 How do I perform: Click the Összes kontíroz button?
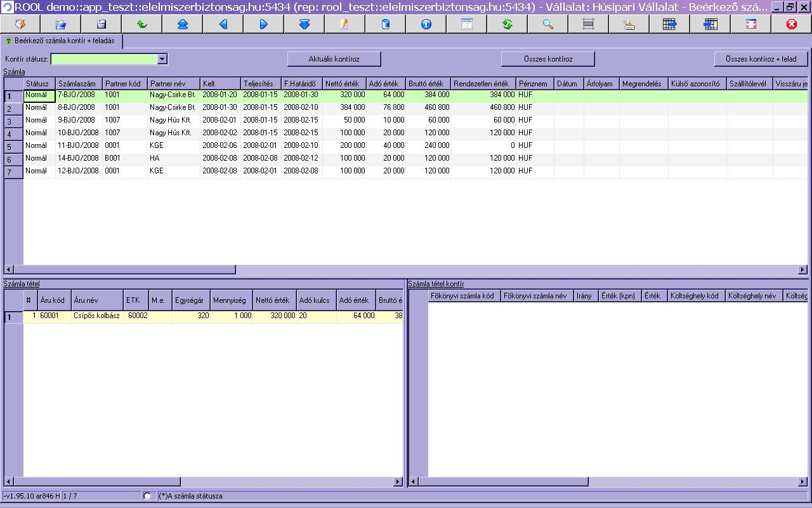click(548, 59)
